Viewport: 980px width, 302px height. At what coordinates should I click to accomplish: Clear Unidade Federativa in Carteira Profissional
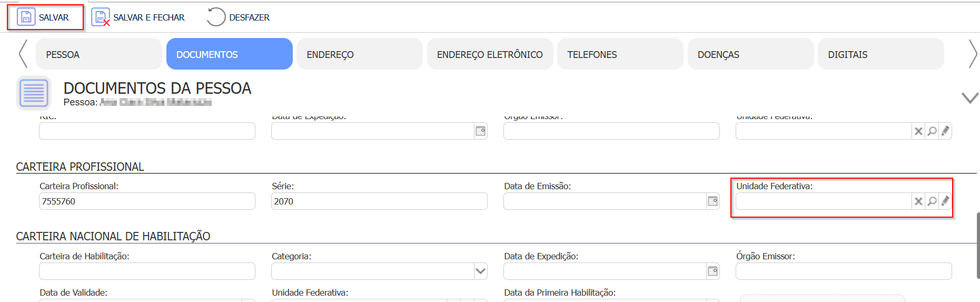point(918,201)
